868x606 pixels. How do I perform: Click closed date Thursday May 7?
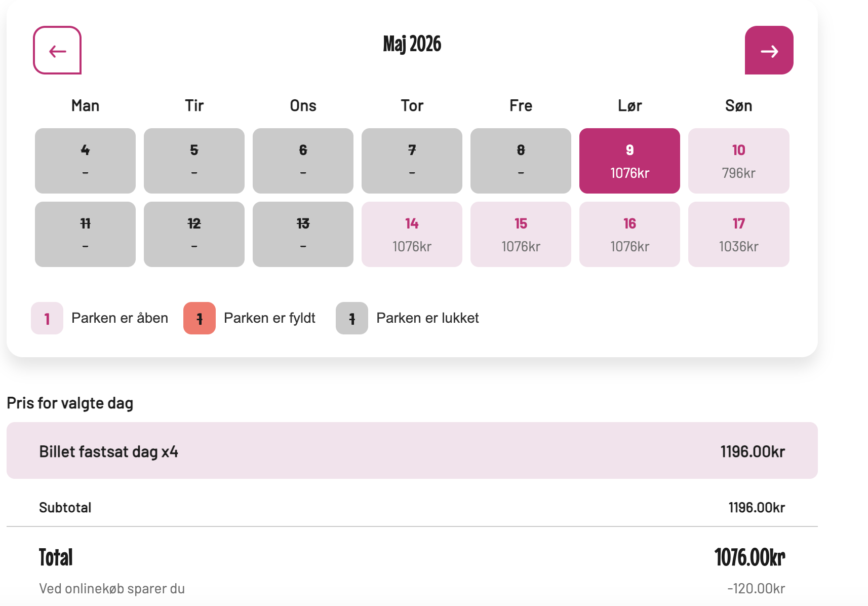point(412,161)
